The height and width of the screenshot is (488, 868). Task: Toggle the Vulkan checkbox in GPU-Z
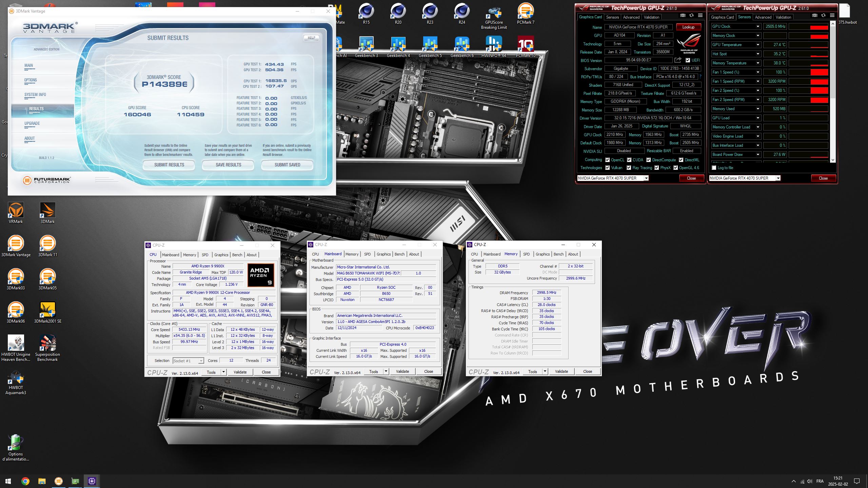pyautogui.click(x=608, y=168)
